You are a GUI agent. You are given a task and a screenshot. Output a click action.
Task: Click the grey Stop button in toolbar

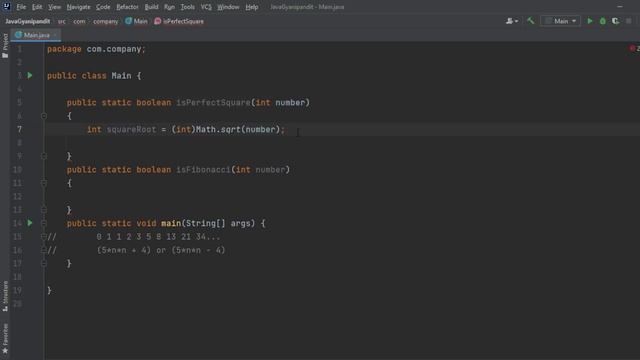coord(629,21)
